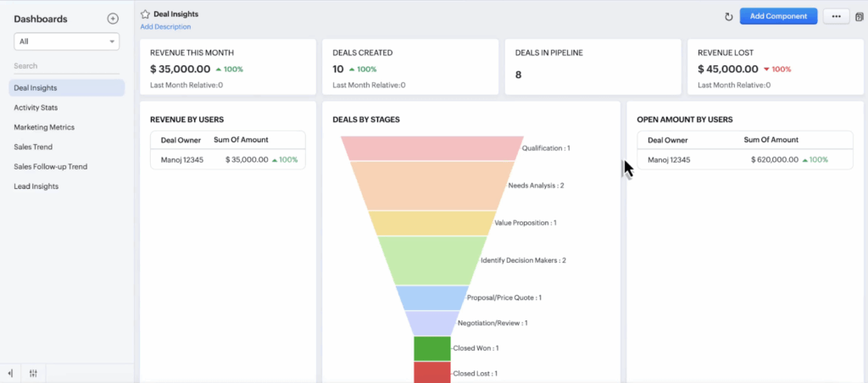Star the Deal Insights dashboard as favorite
The height and width of the screenshot is (383, 868).
coord(145,14)
